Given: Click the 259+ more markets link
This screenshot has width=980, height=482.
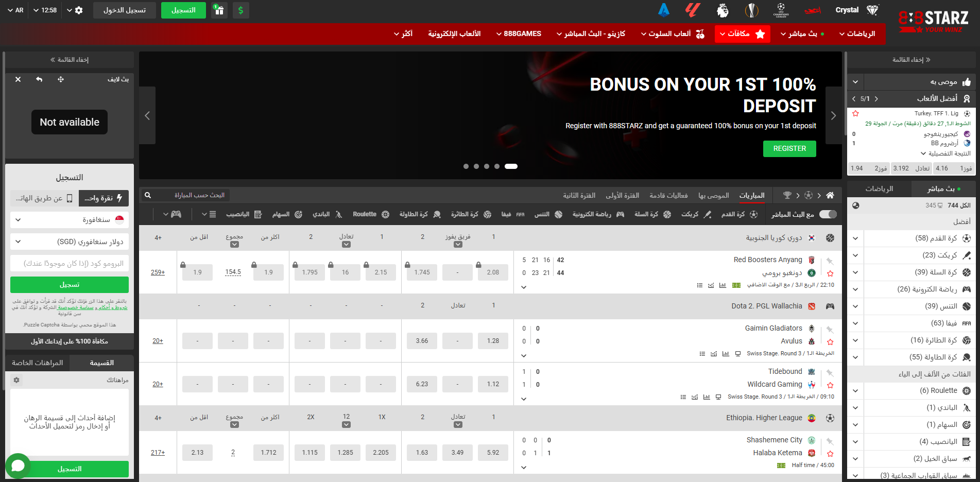Looking at the screenshot, I should click(158, 272).
